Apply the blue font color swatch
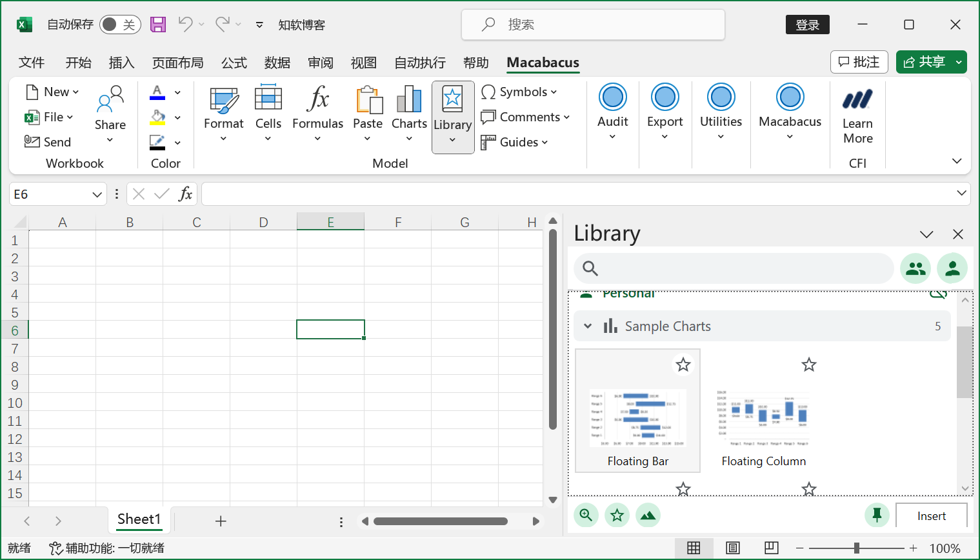The image size is (980, 560). pos(157,92)
